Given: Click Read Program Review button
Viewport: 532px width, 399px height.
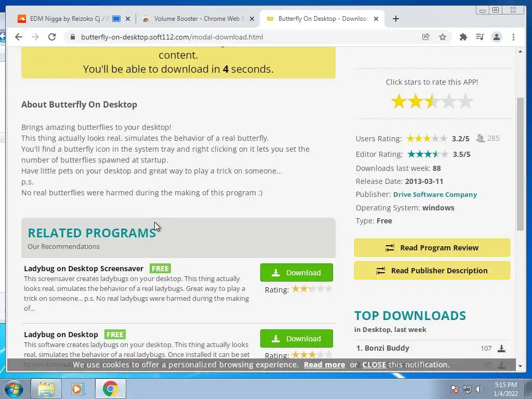Looking at the screenshot, I should pos(432,248).
